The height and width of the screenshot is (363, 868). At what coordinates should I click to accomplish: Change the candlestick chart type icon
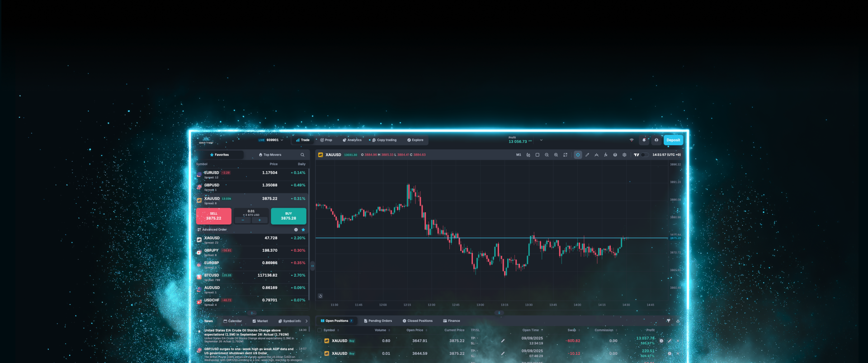point(528,155)
